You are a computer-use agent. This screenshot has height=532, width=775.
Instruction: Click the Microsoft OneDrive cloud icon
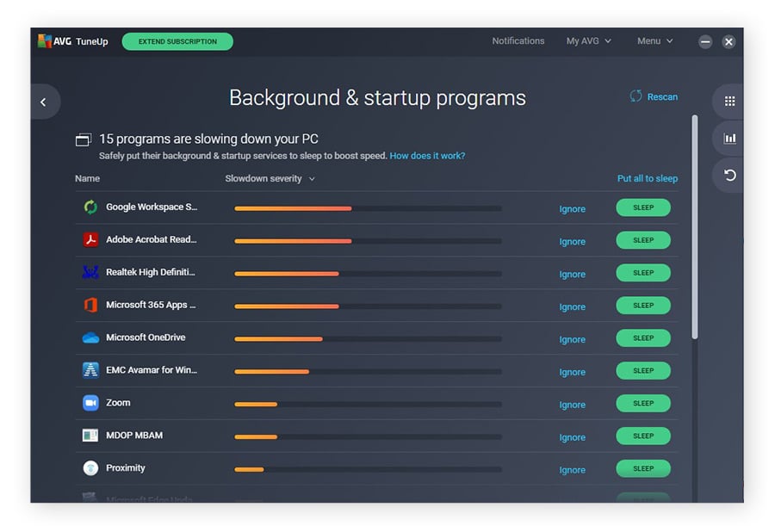click(x=90, y=338)
